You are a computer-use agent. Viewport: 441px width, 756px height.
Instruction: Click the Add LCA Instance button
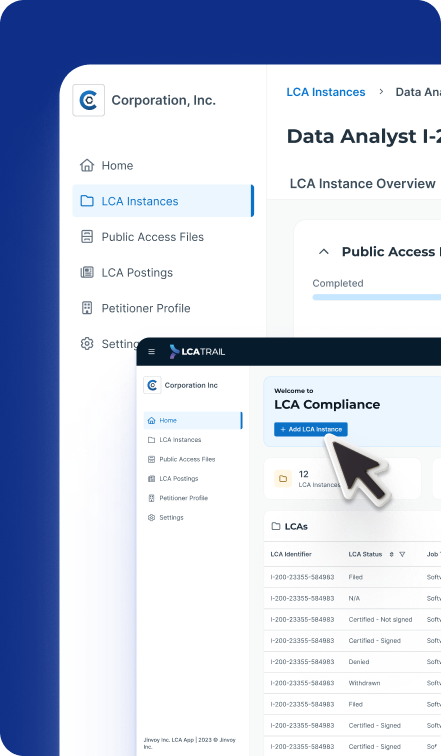[311, 429]
